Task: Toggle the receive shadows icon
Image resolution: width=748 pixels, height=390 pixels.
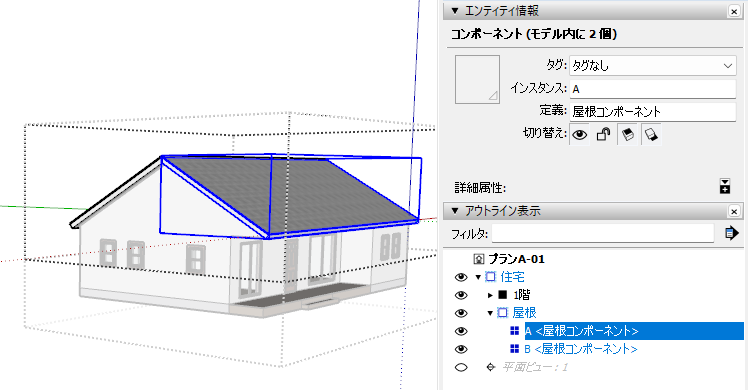Action: 628,135
